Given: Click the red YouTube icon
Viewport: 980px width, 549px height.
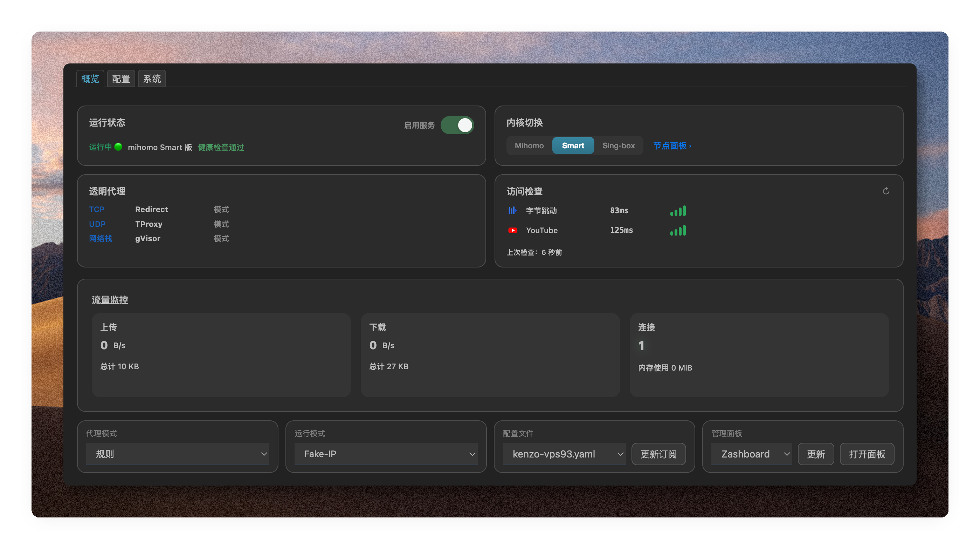Looking at the screenshot, I should [x=512, y=230].
